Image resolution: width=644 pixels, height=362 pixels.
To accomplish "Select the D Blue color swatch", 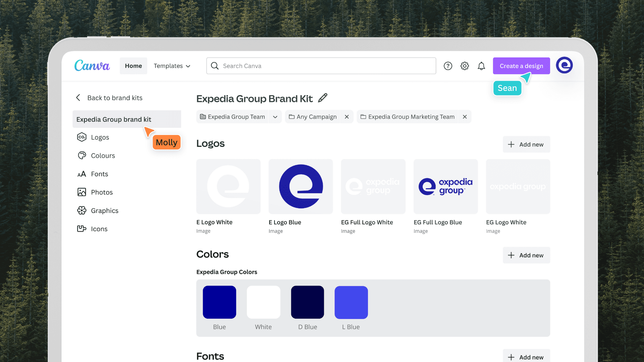I will point(307,302).
